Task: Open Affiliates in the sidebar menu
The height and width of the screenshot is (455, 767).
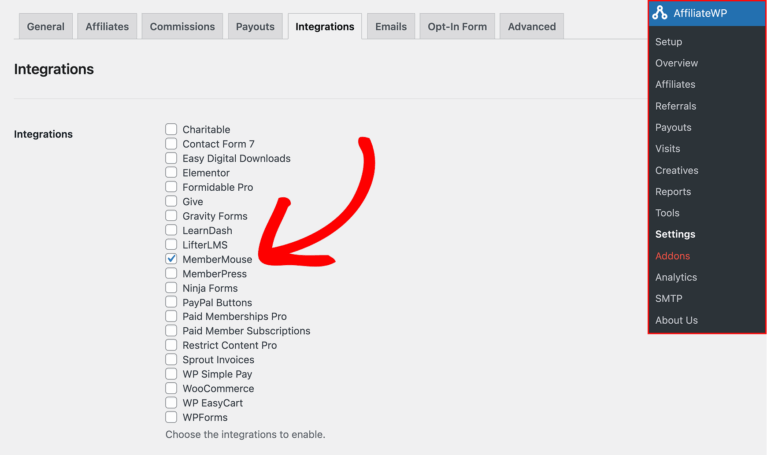Action: coord(675,84)
